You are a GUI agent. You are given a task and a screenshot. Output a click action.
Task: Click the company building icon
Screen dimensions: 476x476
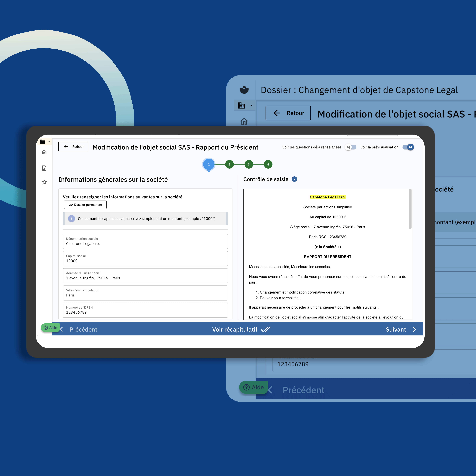42,142
